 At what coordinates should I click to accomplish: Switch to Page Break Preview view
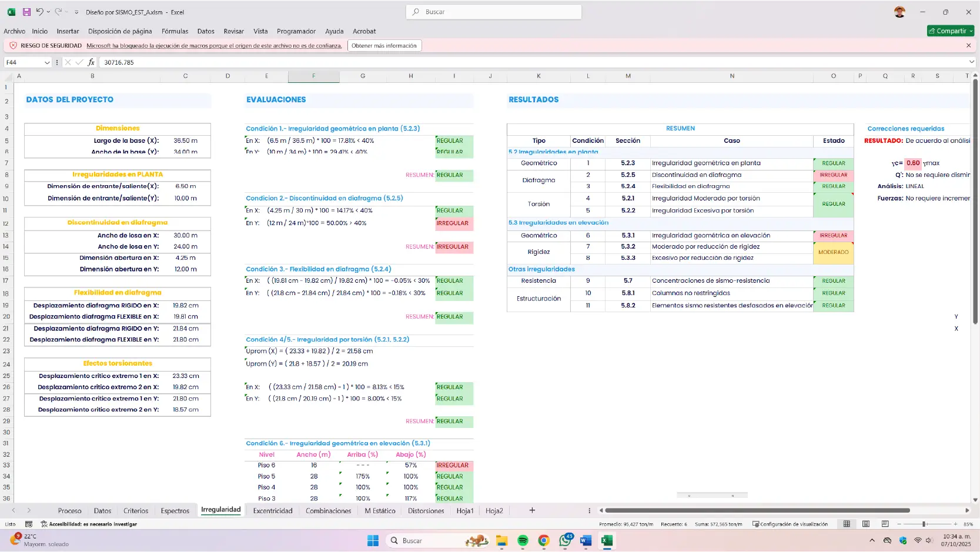tap(885, 524)
